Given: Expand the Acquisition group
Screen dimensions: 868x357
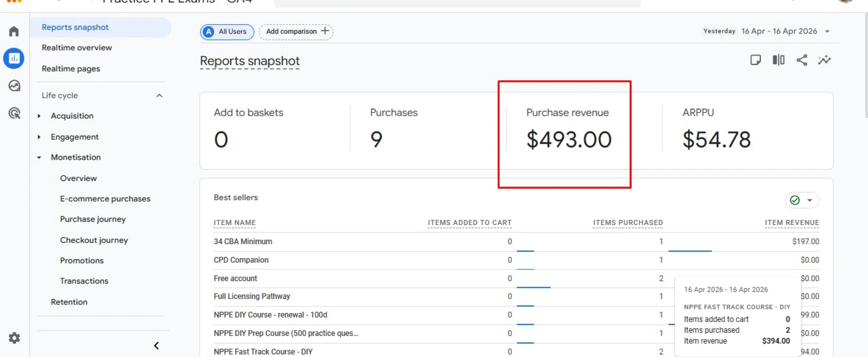Looking at the screenshot, I should [x=39, y=116].
